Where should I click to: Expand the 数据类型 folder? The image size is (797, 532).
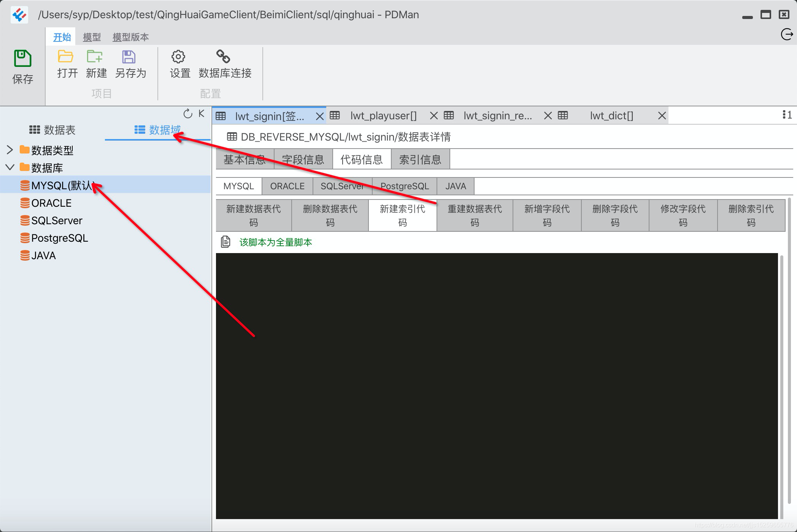10,150
